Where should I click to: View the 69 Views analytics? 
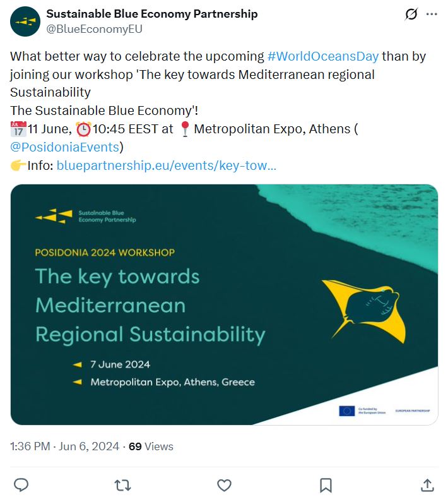click(151, 446)
